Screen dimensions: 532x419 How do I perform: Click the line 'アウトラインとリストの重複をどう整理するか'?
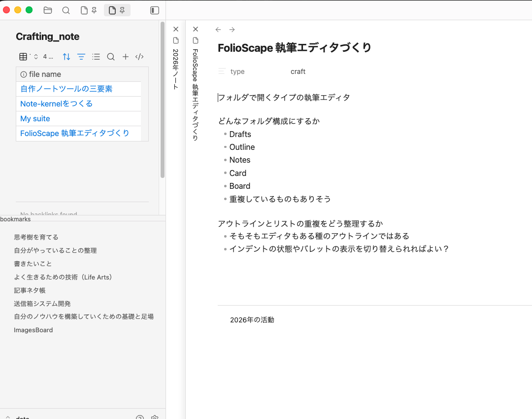tap(300, 224)
